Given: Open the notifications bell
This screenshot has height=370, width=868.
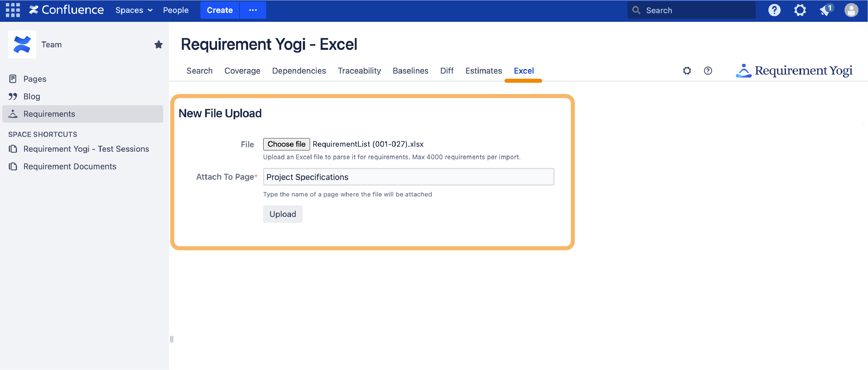Looking at the screenshot, I should click(x=825, y=10).
